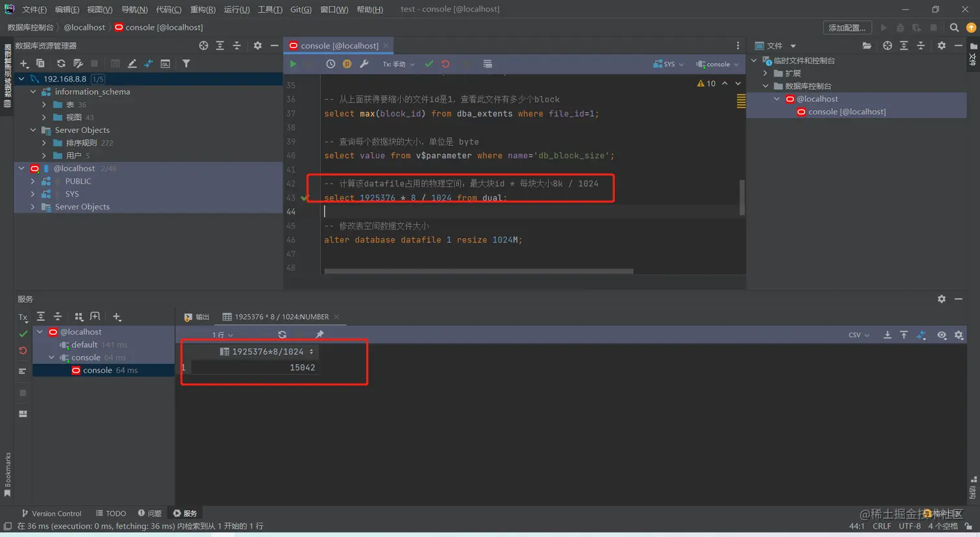
Task: Expand the PUBLIC schema node
Action: pos(33,182)
